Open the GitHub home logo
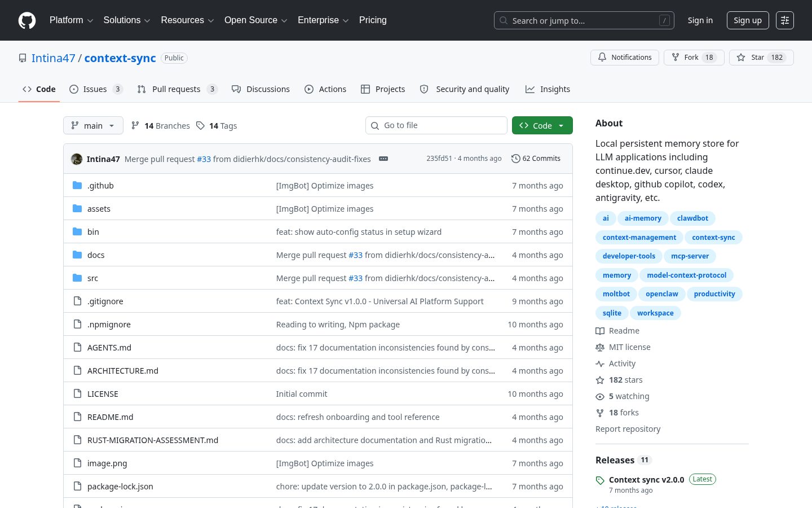Viewport: 812px width, 508px height. coord(27,20)
